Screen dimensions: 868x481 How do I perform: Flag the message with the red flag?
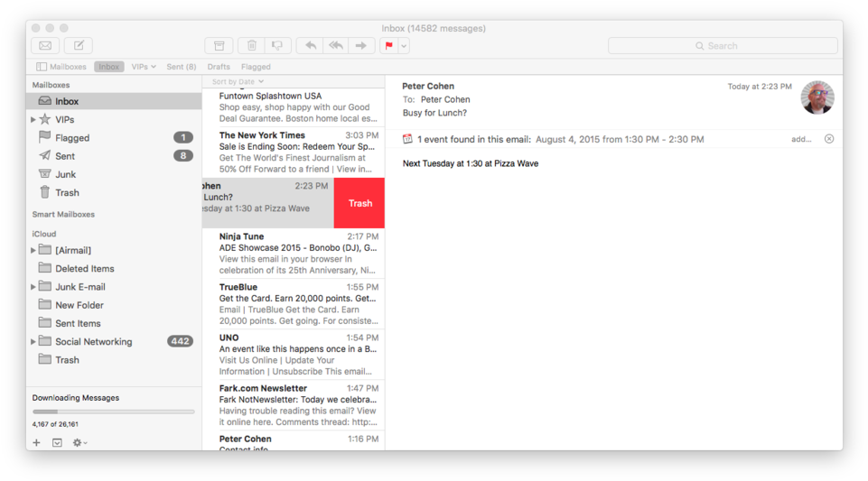[x=388, y=46]
